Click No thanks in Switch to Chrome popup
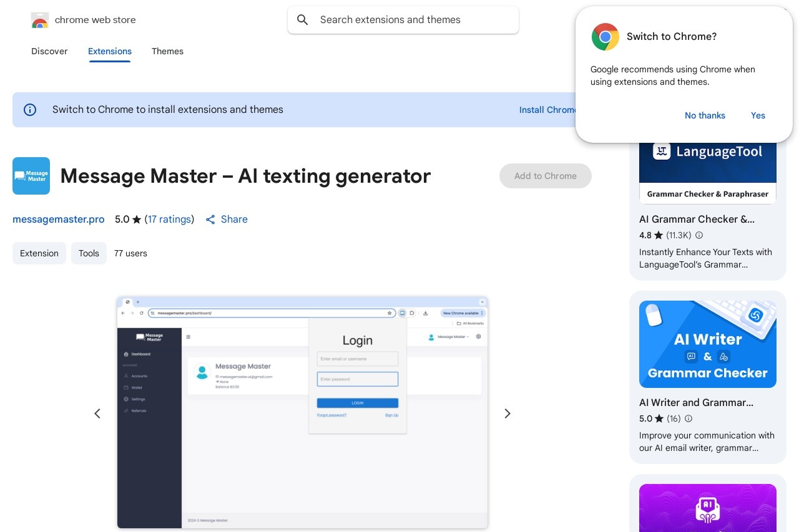The height and width of the screenshot is (532, 799). pyautogui.click(x=705, y=115)
